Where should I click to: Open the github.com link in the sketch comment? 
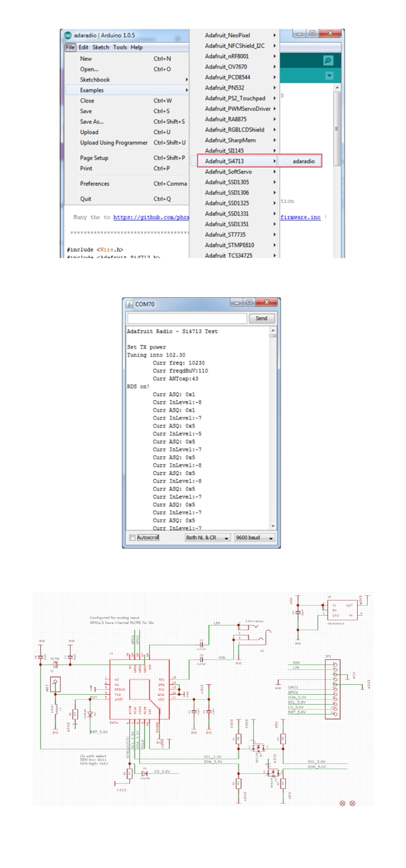point(151,217)
